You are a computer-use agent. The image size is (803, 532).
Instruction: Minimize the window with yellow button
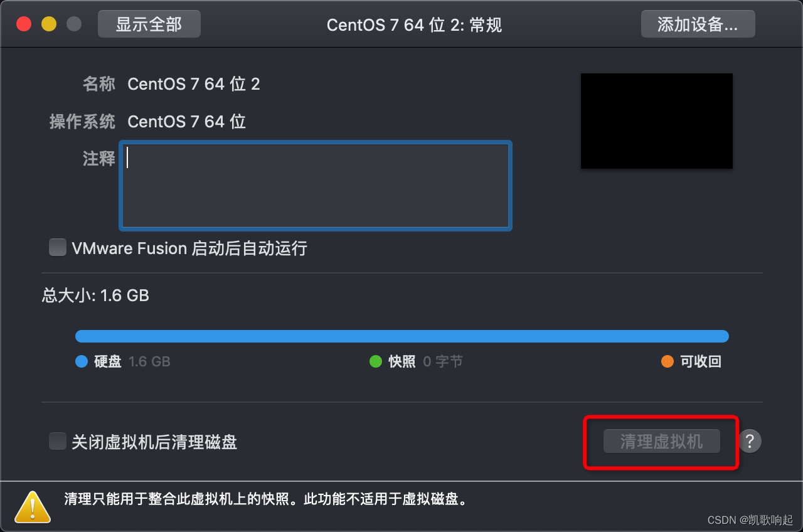49,24
